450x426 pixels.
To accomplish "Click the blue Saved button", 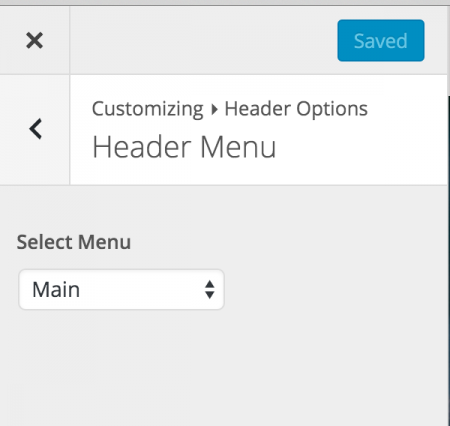I will click(x=381, y=40).
